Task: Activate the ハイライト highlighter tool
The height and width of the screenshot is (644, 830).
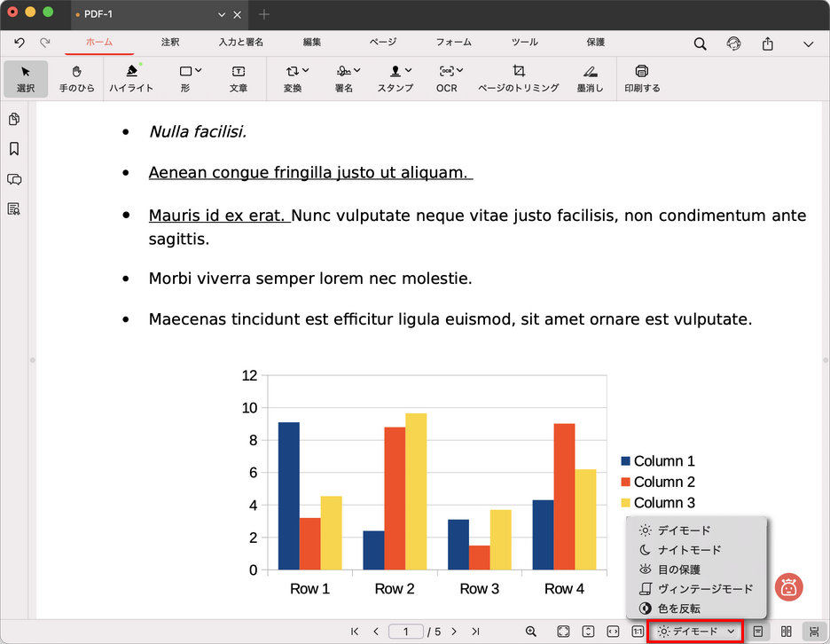Action: 131,78
